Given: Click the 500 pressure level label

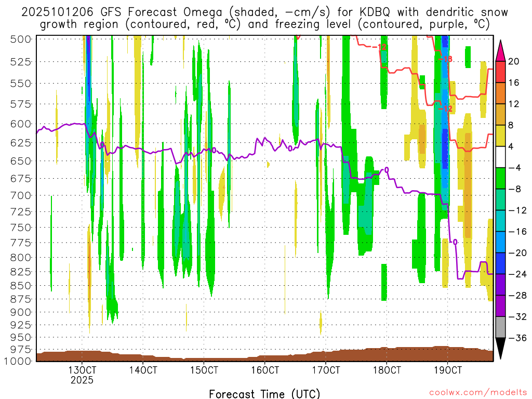Looking at the screenshot, I should [21, 39].
